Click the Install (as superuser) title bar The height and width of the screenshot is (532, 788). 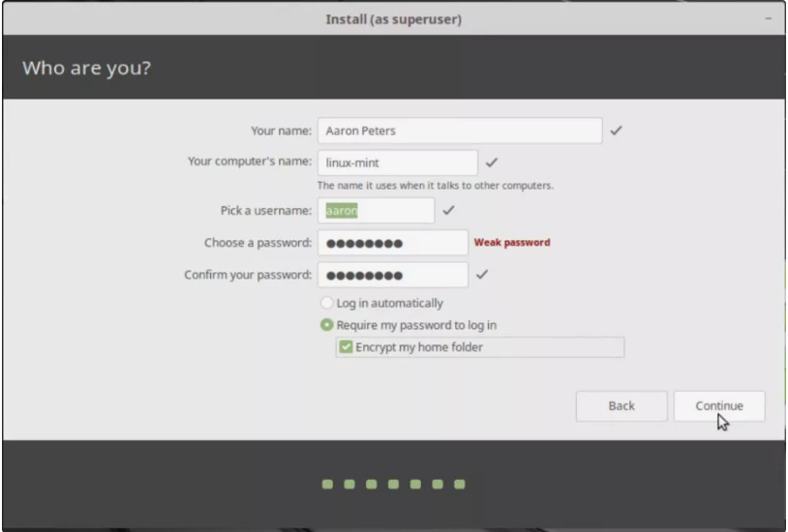point(393,19)
